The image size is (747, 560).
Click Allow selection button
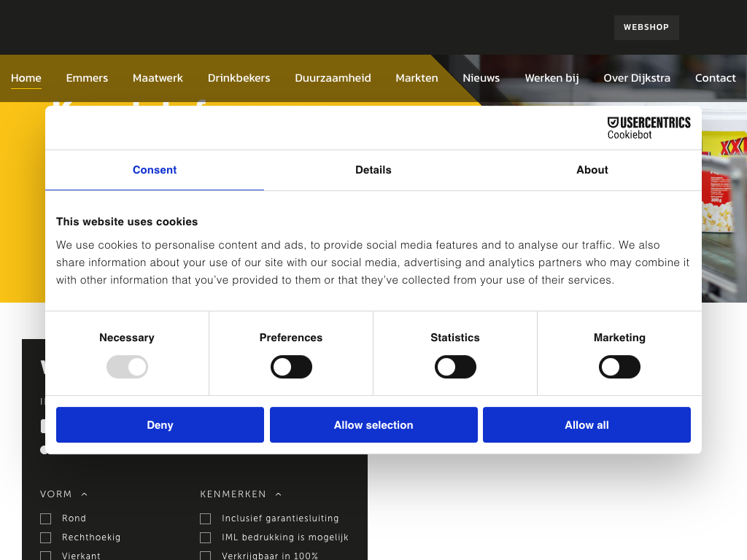(x=373, y=425)
